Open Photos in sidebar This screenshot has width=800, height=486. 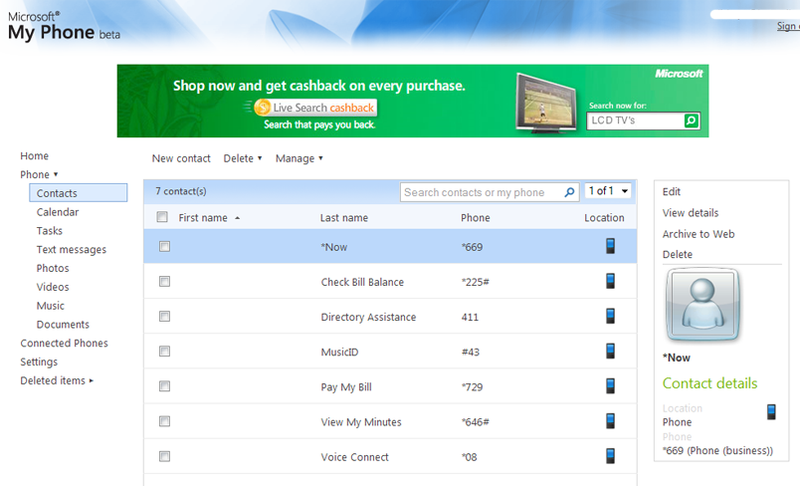click(53, 268)
